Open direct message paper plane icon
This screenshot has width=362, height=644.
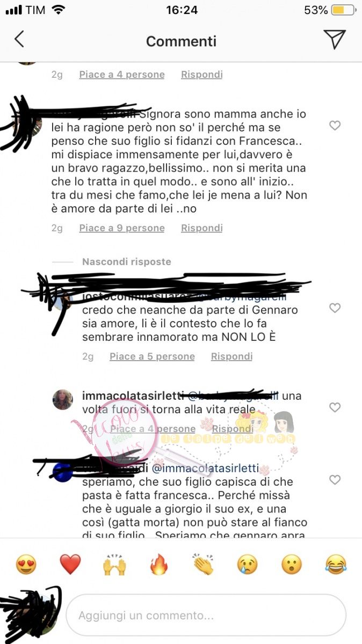coord(334,39)
